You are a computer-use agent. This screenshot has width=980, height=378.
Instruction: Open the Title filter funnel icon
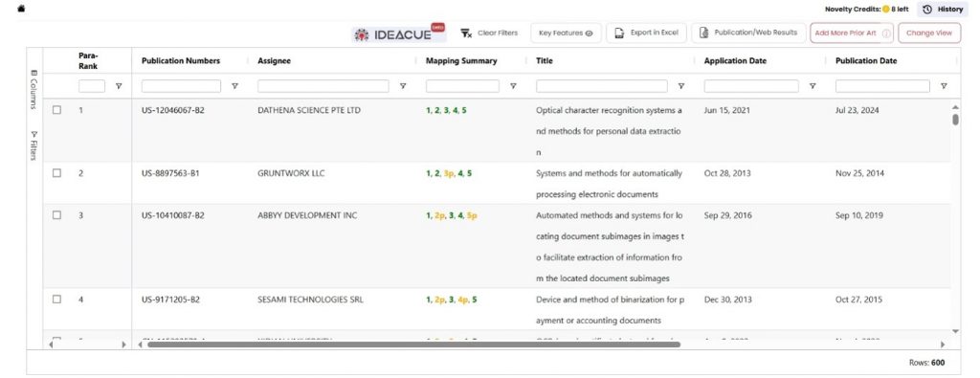pyautogui.click(x=680, y=86)
